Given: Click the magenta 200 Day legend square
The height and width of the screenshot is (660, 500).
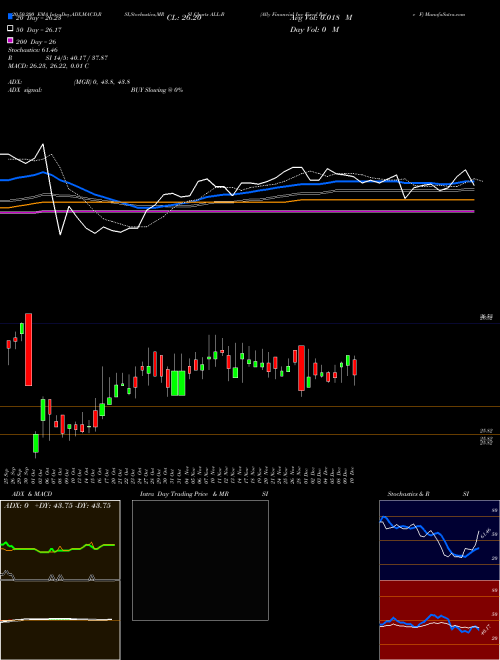Looking at the screenshot, I should (10, 40).
